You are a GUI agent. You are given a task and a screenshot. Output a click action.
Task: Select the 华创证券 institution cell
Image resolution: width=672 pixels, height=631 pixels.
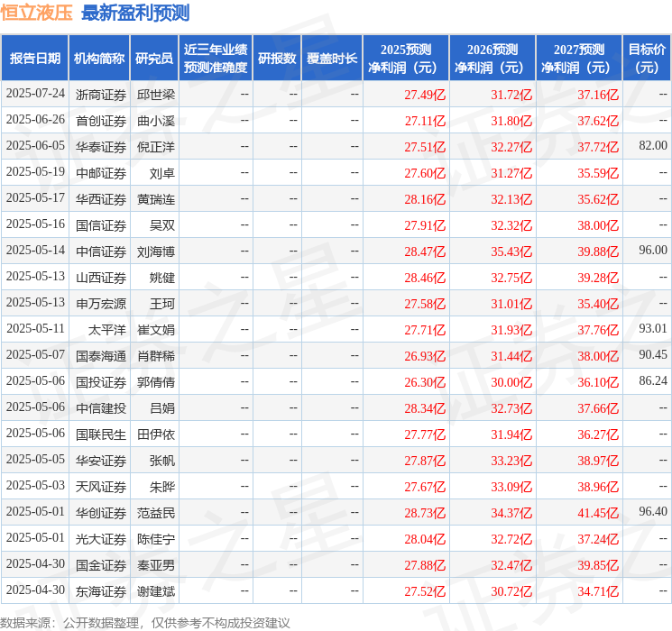pos(101,513)
